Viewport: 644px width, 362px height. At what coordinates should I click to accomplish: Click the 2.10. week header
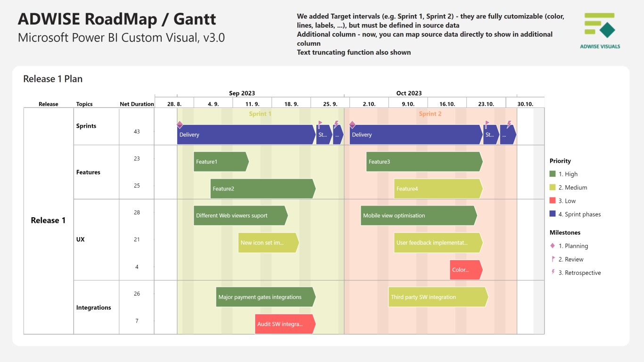[369, 104]
